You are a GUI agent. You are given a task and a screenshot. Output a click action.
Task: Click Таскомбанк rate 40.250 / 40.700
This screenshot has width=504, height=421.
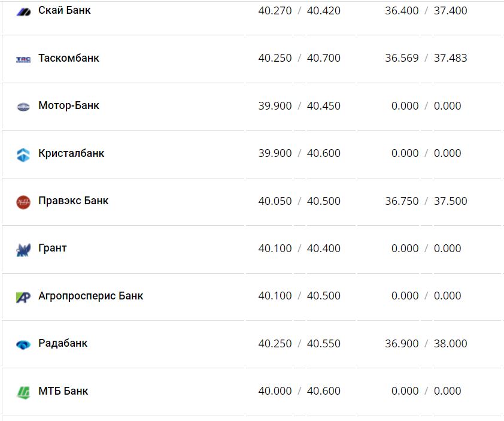point(299,58)
